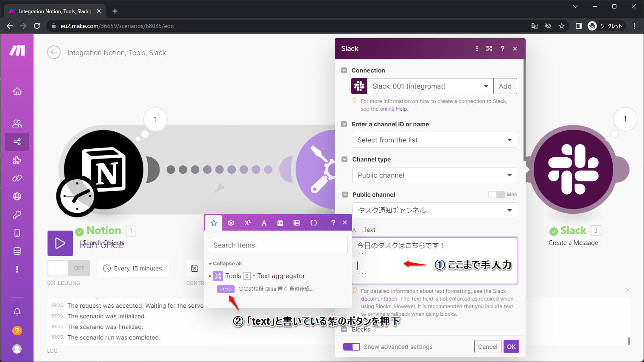Select the text functions A tab
Screen dimensions: 644x362
click(x=264, y=223)
